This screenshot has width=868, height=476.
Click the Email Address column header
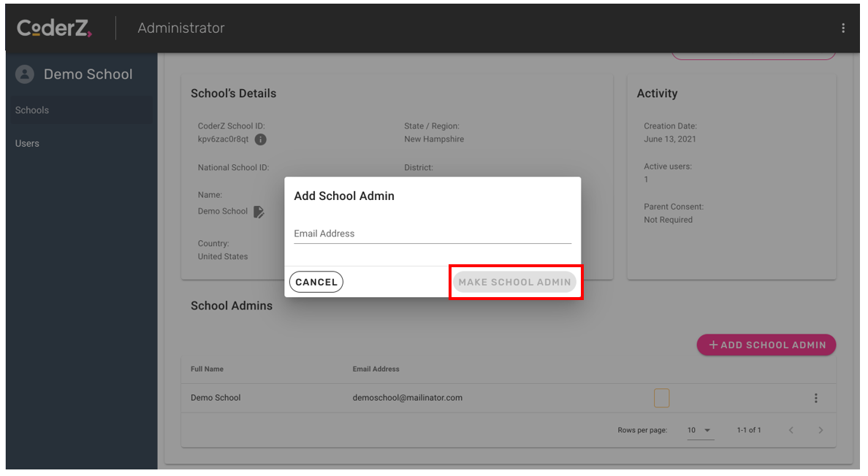point(376,369)
